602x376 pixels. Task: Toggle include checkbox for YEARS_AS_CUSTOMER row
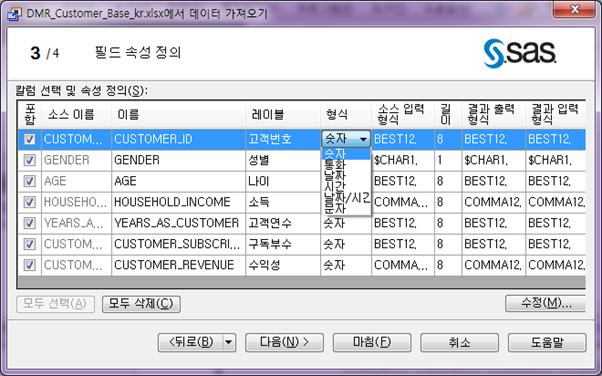(x=30, y=223)
